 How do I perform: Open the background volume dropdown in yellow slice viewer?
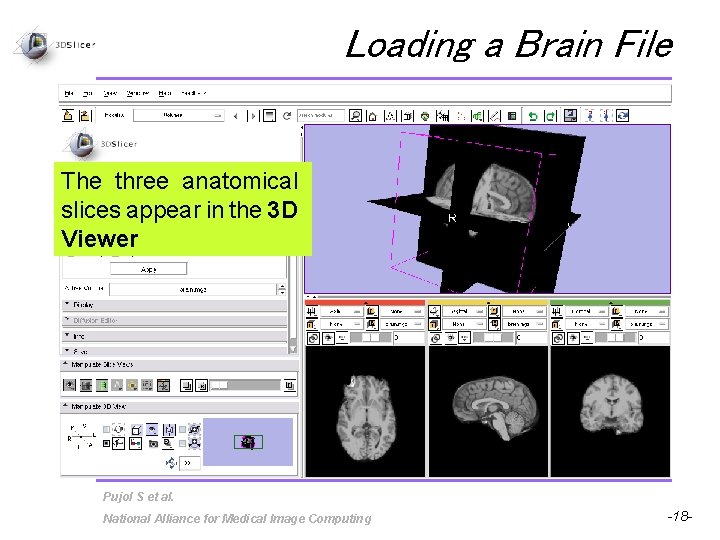[x=523, y=324]
